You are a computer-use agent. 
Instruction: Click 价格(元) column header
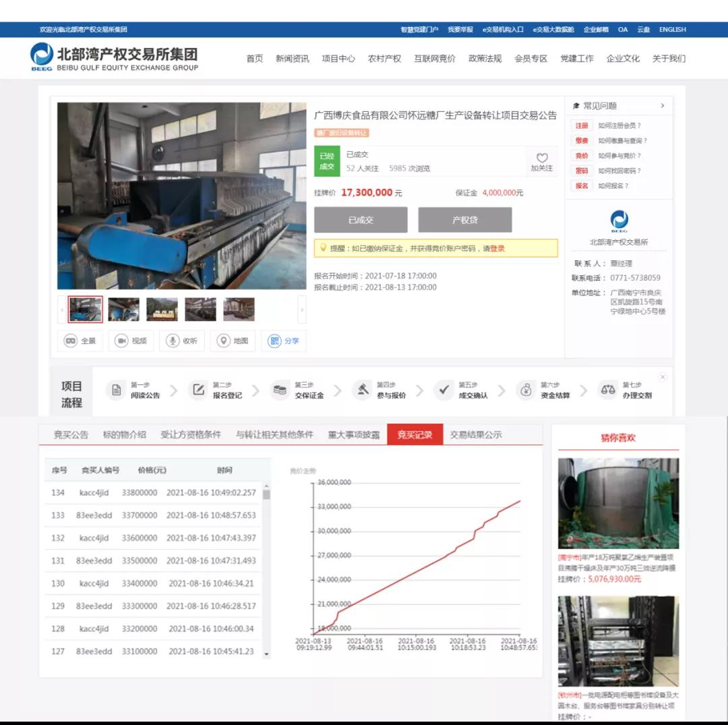click(152, 470)
